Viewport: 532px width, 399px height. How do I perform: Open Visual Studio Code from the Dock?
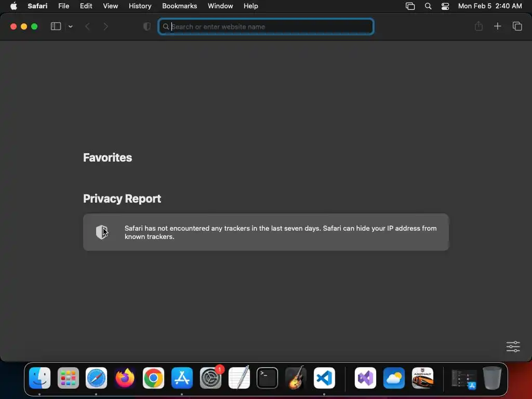(324, 378)
